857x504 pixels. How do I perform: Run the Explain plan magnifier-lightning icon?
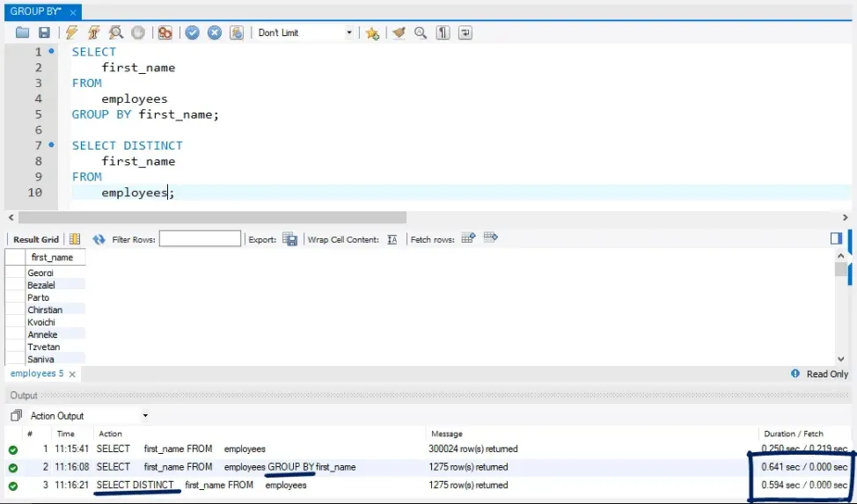point(116,33)
